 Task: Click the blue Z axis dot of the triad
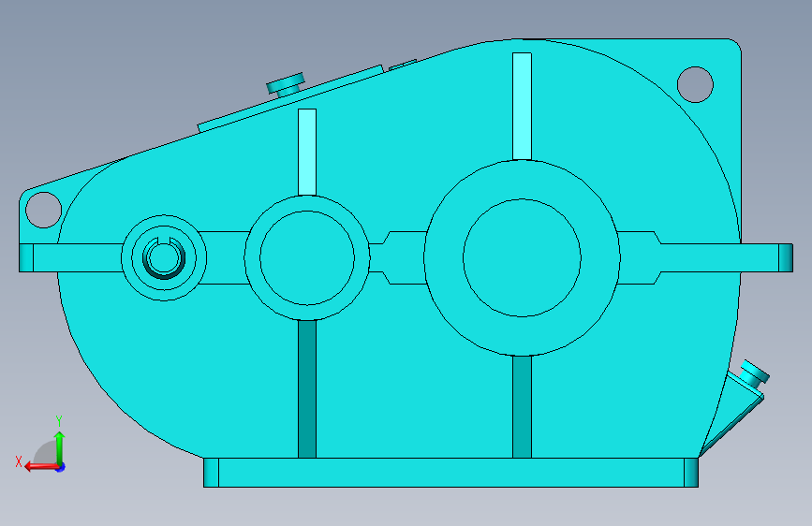coord(61,468)
